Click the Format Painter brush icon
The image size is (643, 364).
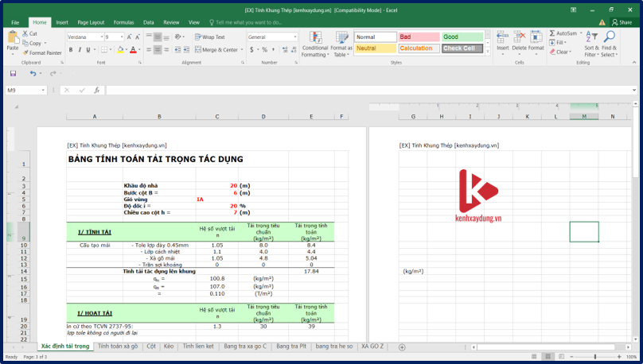[25, 53]
